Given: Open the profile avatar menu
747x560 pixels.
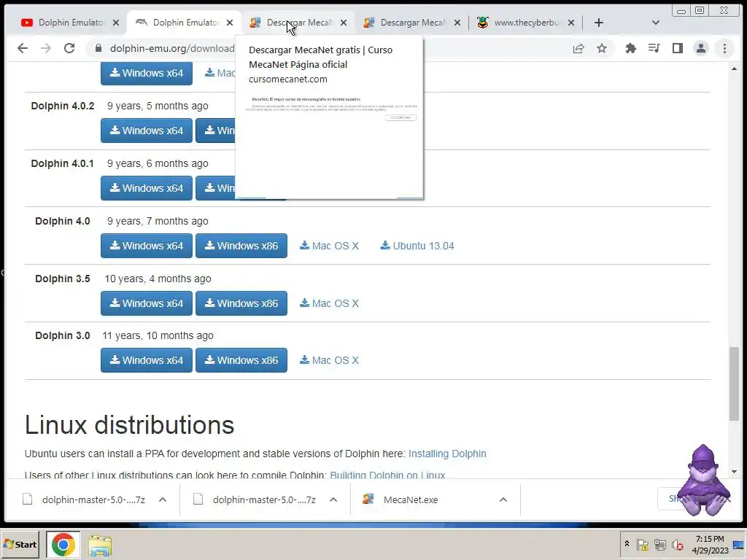Looking at the screenshot, I should tap(701, 48).
